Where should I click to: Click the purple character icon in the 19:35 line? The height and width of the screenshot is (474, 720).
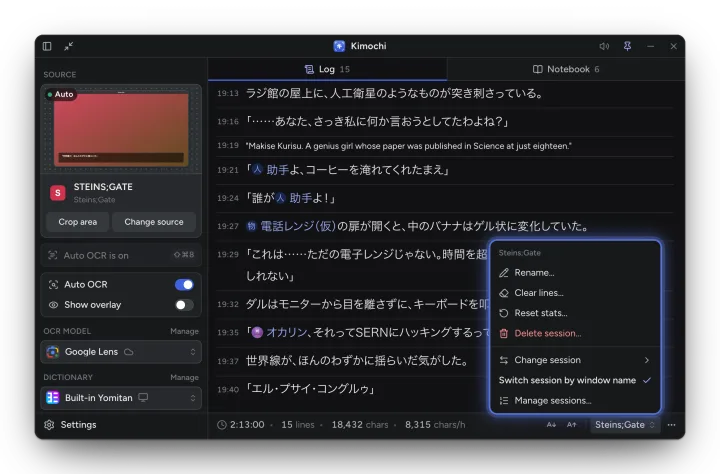click(x=257, y=332)
